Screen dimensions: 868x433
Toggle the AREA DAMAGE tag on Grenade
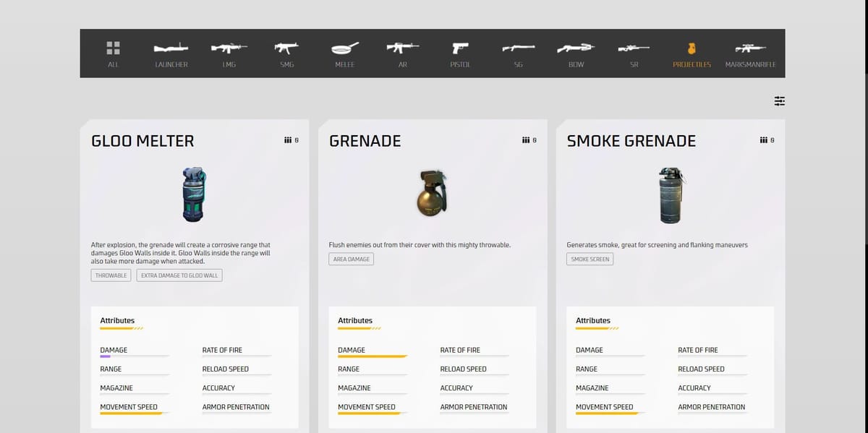click(351, 259)
